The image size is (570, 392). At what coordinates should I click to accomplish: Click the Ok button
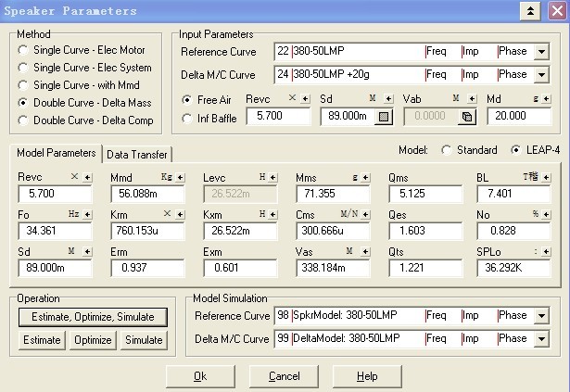[200, 376]
